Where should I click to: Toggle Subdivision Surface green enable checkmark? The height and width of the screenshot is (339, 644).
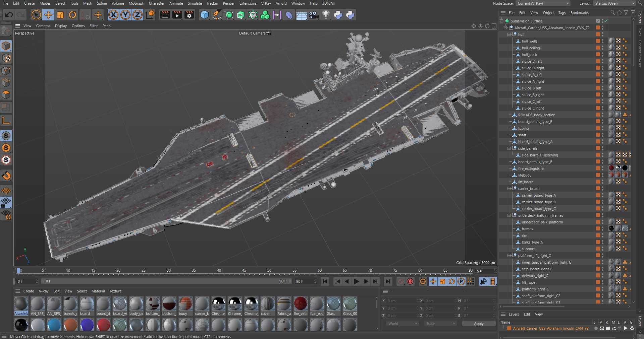tap(606, 21)
